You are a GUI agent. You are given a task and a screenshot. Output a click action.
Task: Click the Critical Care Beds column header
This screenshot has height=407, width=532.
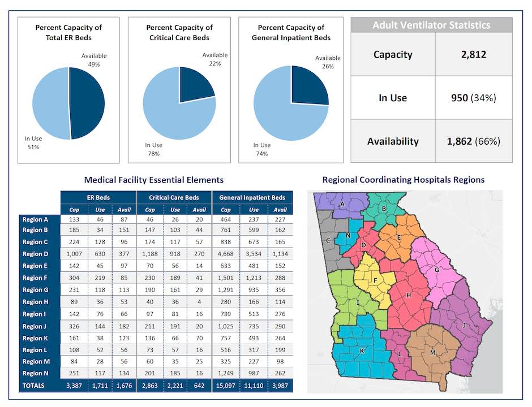[x=174, y=197]
